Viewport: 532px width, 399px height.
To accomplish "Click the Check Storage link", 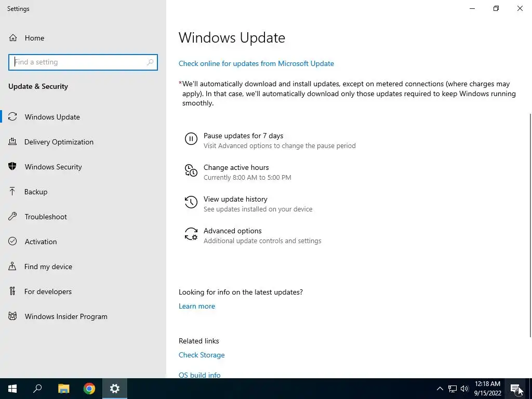I will pyautogui.click(x=202, y=355).
